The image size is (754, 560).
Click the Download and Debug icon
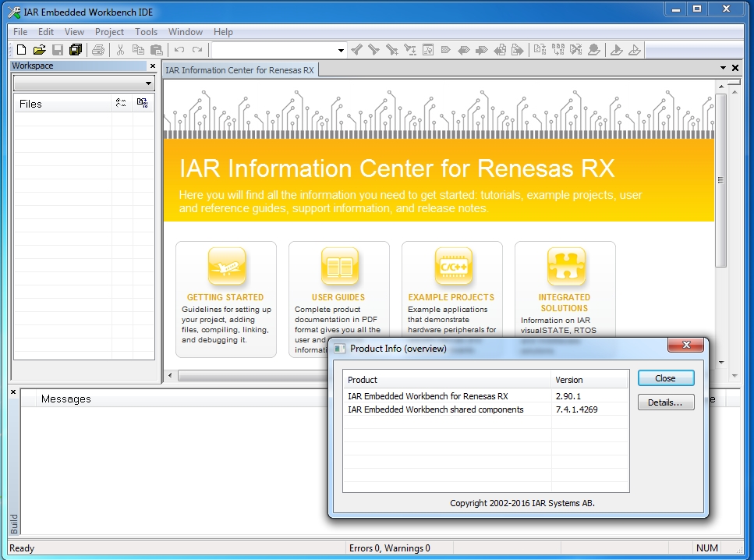(616, 50)
